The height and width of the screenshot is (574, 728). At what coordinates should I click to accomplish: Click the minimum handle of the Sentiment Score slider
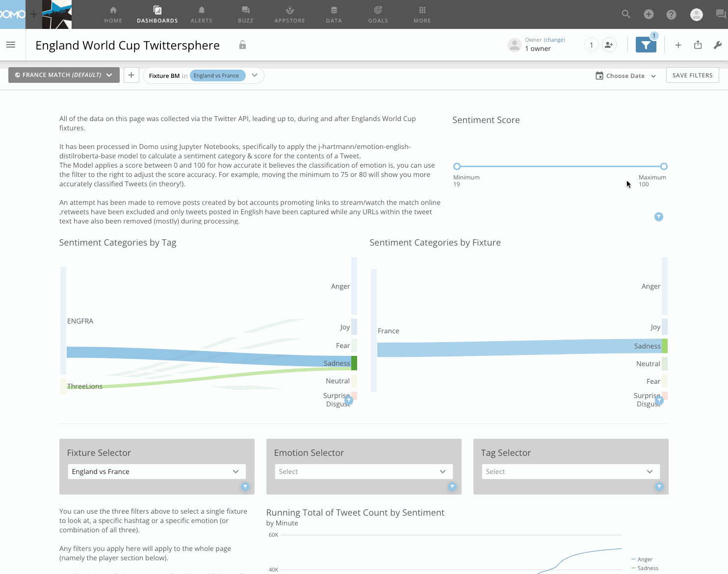(x=457, y=166)
